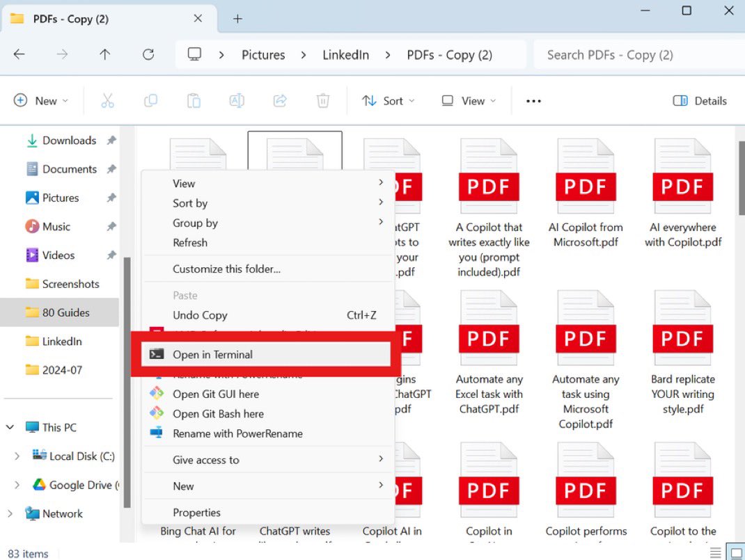Open the Group by submenu

(268, 223)
